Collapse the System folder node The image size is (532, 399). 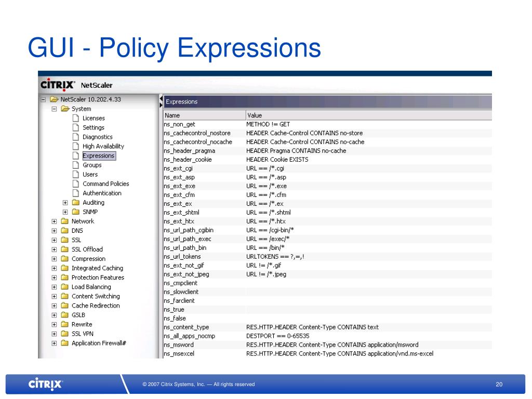(x=54, y=109)
